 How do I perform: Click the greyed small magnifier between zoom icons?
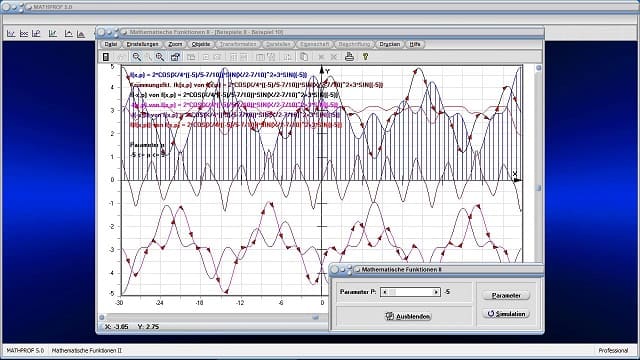[x=149, y=57]
